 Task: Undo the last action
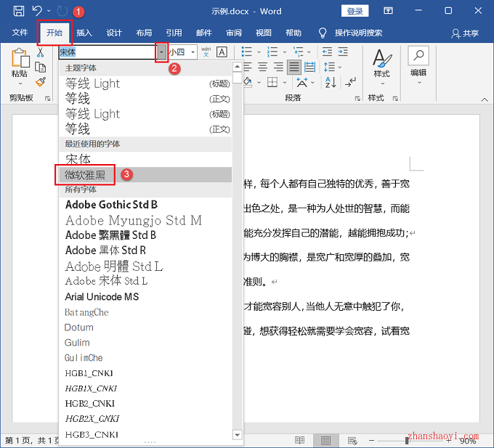coord(37,11)
